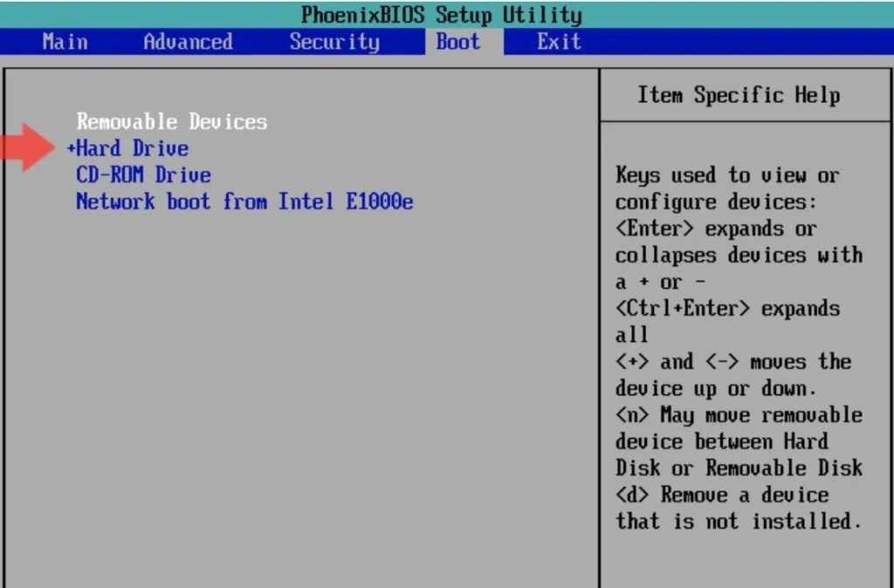Open the Advanced settings tab

tap(187, 41)
